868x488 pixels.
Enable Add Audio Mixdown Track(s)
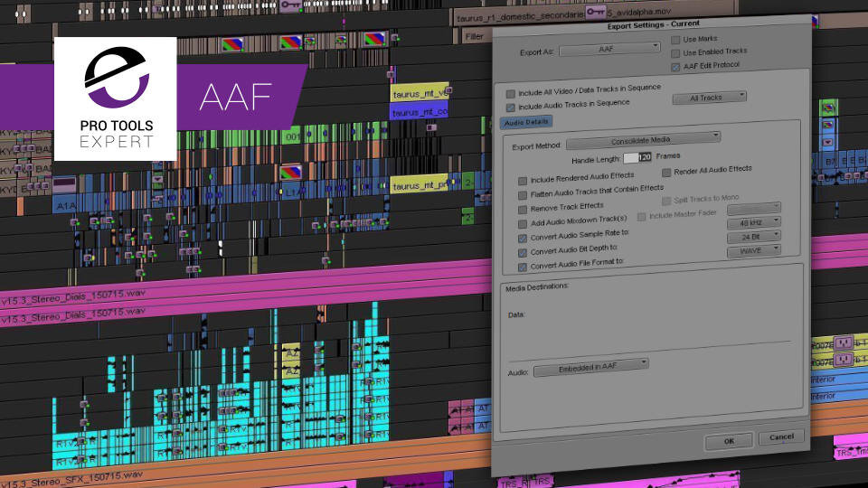pos(522,224)
